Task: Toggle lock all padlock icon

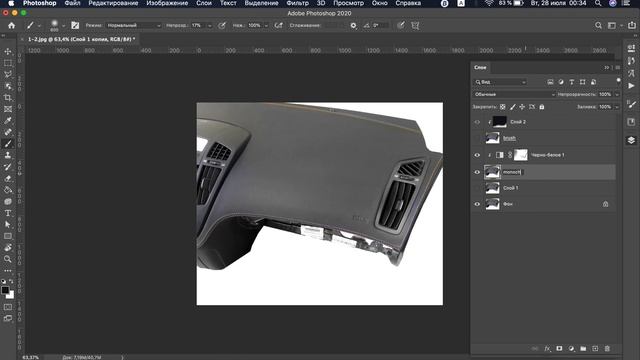Action: coord(542,107)
